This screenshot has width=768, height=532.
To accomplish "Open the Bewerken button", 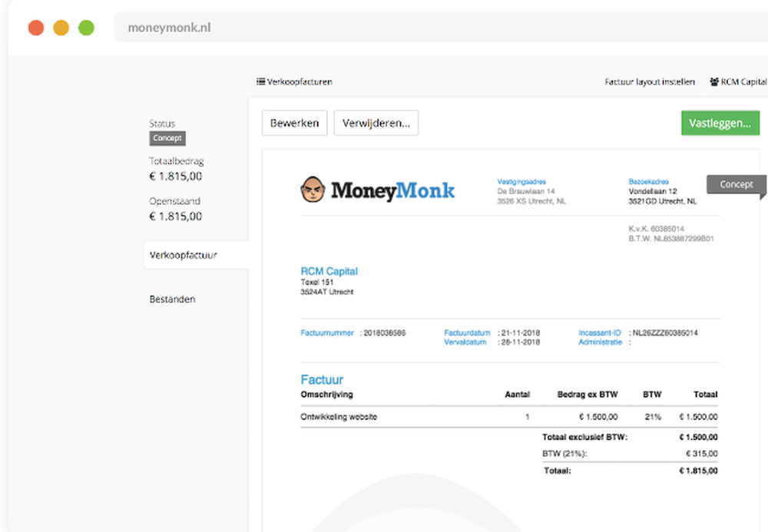I will click(x=294, y=123).
